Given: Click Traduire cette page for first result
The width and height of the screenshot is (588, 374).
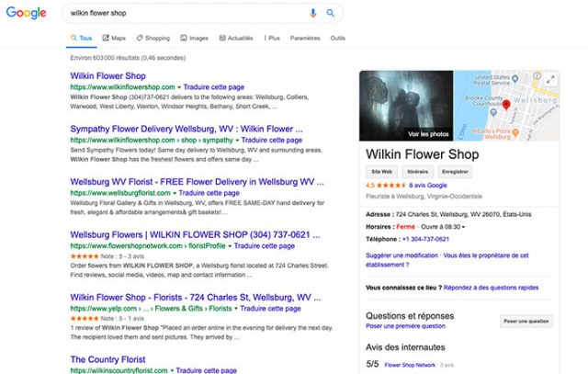Looking at the screenshot, I should coord(214,87).
